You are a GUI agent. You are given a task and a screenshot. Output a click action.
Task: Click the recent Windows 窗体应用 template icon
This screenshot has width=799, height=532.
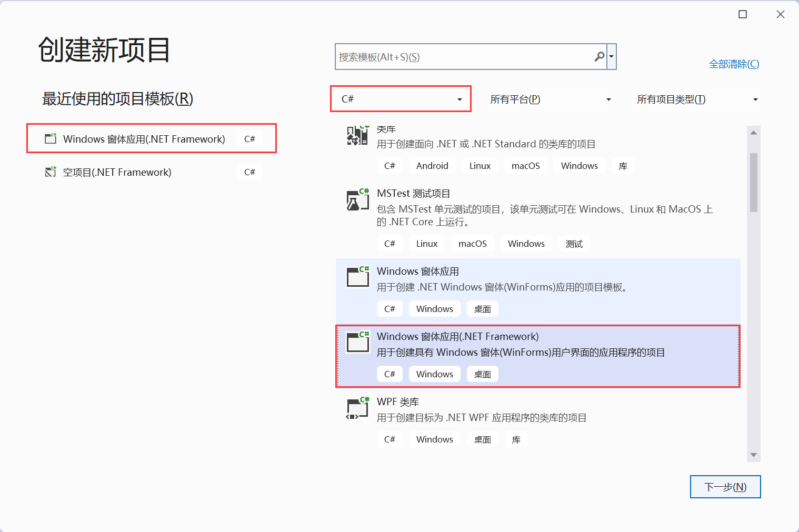pos(51,138)
